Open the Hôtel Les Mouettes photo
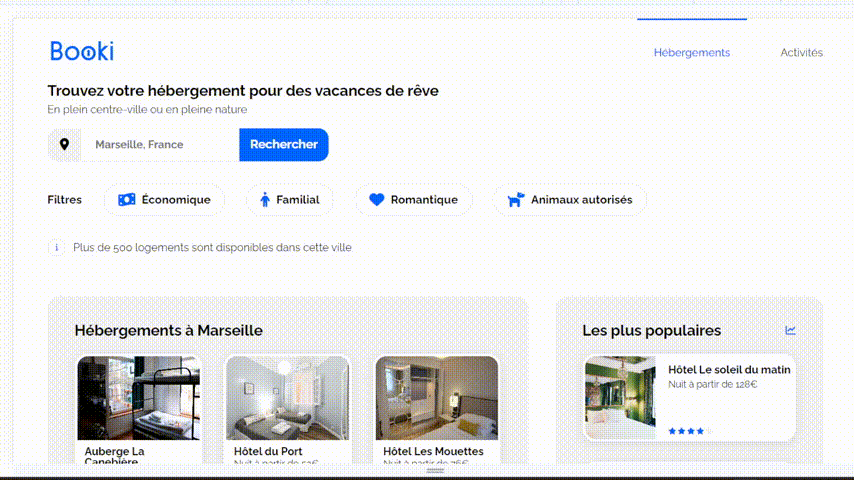The width and height of the screenshot is (854, 480). coord(437,398)
